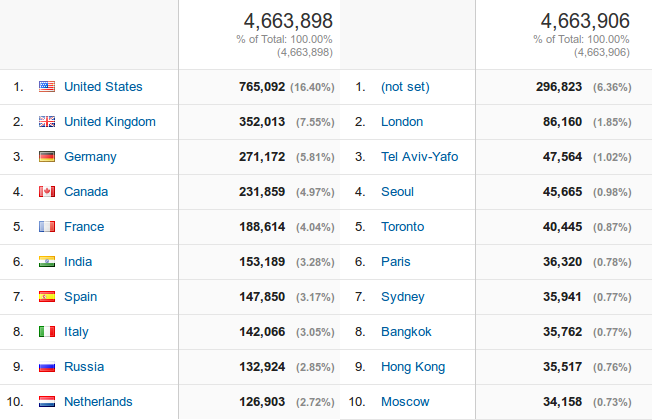Open the Tel Aviv-Yafo city link
Screen dimensions: 652x420
pyautogui.click(x=420, y=156)
